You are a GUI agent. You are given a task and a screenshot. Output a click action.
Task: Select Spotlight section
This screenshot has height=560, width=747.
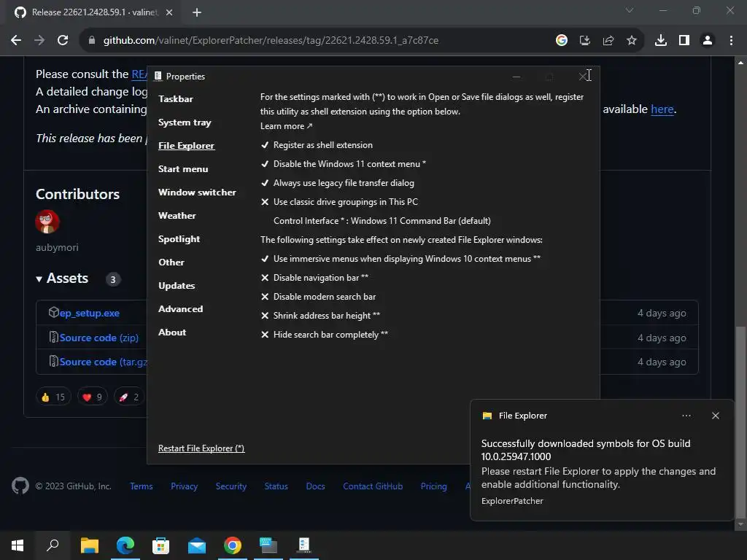[x=179, y=239]
